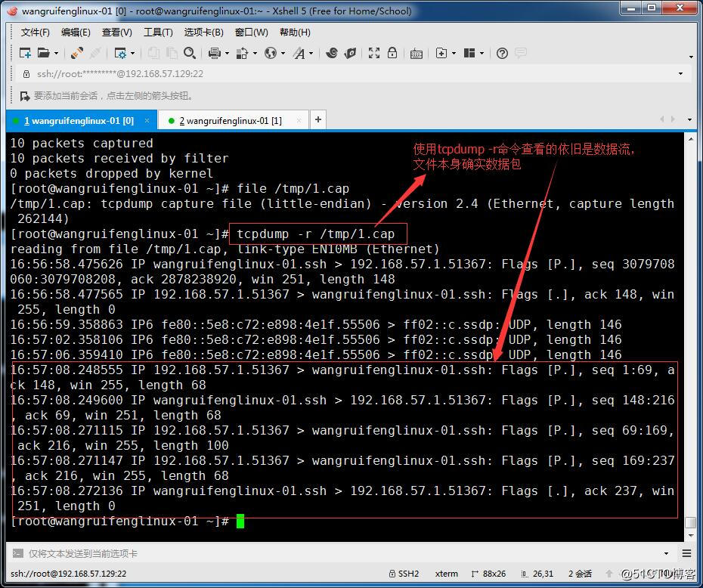Click the globe encoding icon
Screen dimensions: 703x588
tap(271, 54)
